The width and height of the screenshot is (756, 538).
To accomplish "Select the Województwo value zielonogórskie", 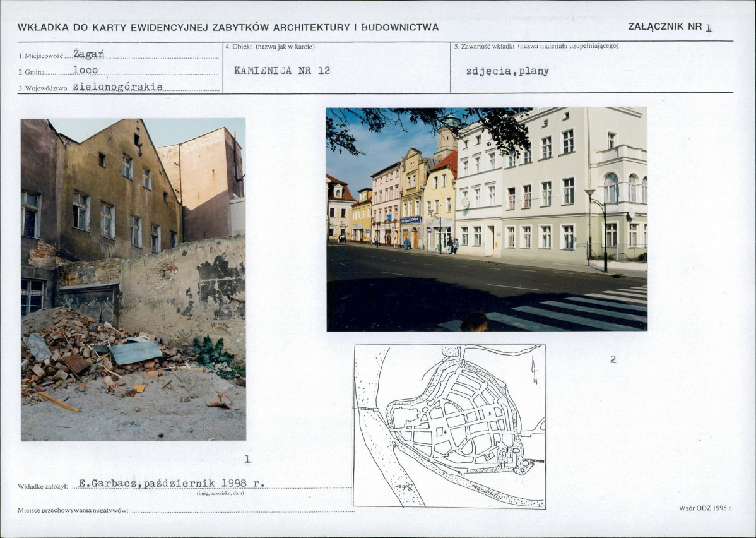I will (x=117, y=87).
